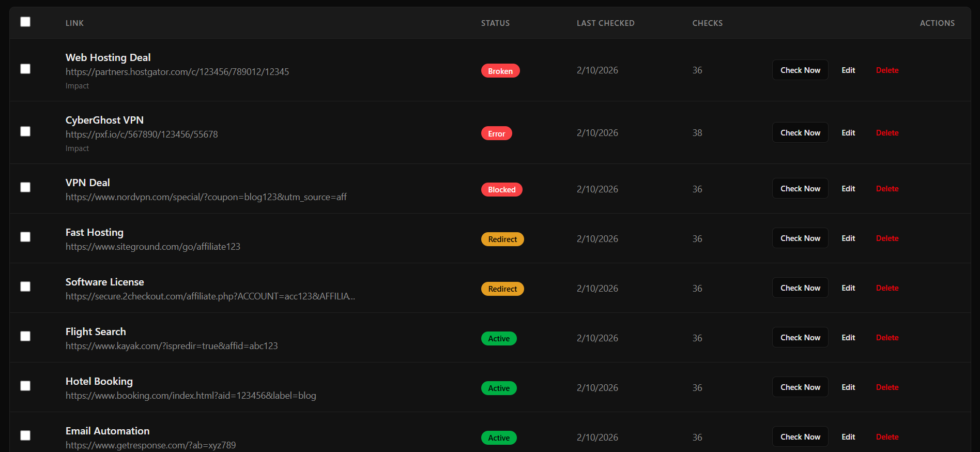Delete the Hotel Booking link
The height and width of the screenshot is (452, 980).
pos(887,387)
